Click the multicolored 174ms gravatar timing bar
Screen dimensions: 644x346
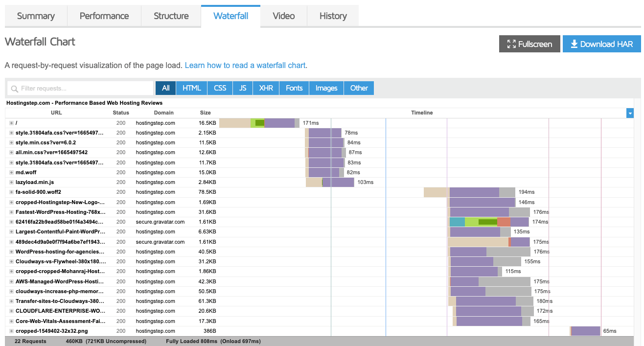coord(489,222)
